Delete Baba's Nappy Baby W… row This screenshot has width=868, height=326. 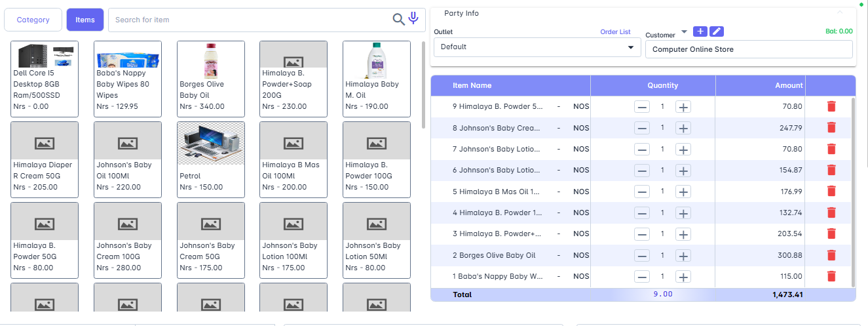coord(831,276)
